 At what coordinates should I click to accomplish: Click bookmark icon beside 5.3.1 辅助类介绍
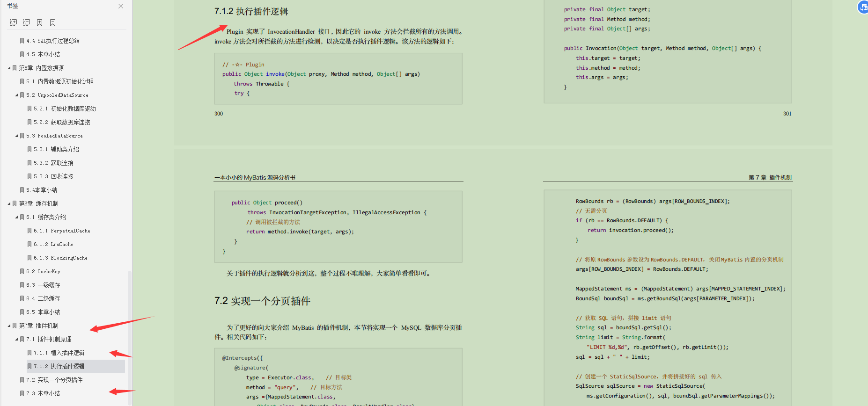[x=29, y=149]
